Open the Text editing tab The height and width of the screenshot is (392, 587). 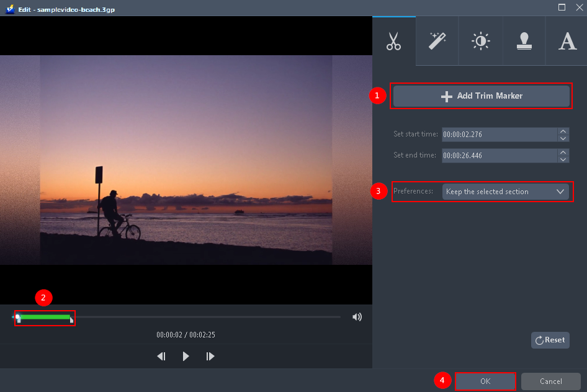pyautogui.click(x=567, y=41)
